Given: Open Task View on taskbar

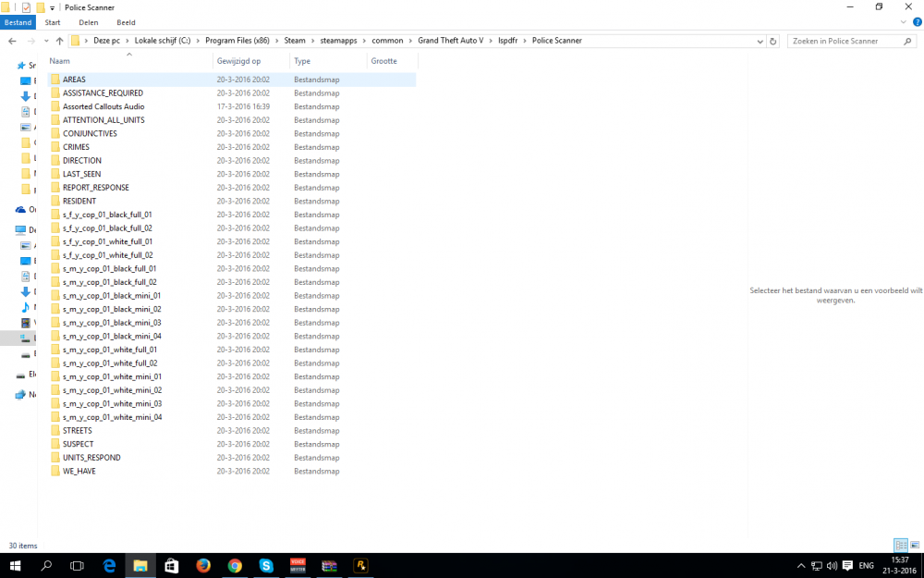Looking at the screenshot, I should (77, 566).
